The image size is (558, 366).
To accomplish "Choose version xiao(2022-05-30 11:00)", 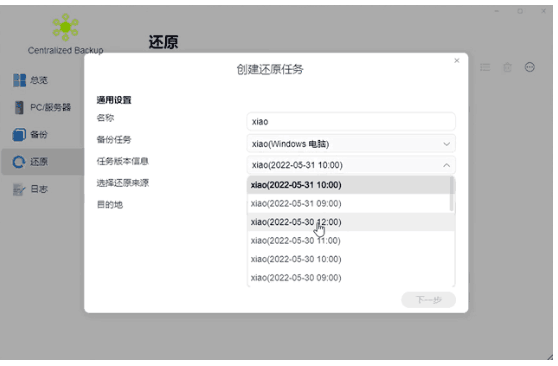I will click(x=351, y=240).
